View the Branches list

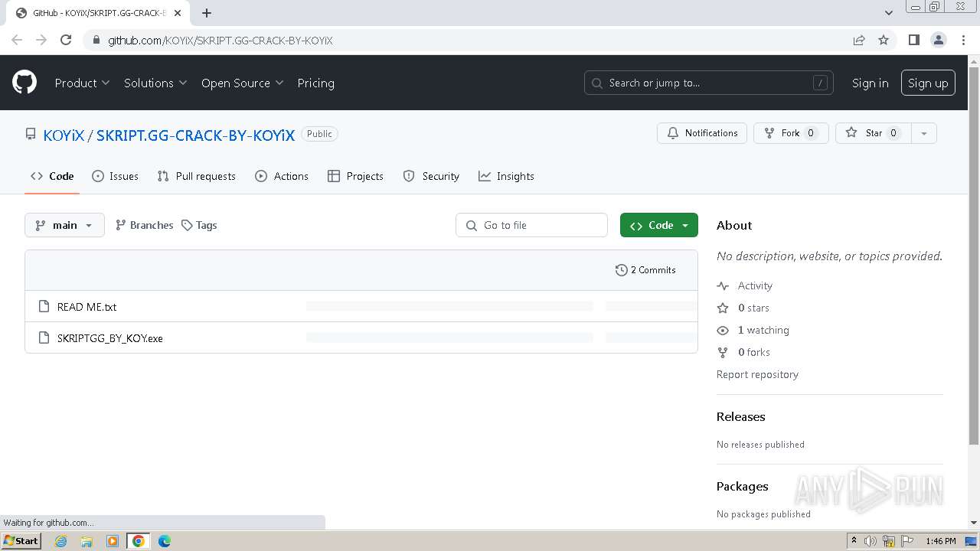(x=144, y=225)
